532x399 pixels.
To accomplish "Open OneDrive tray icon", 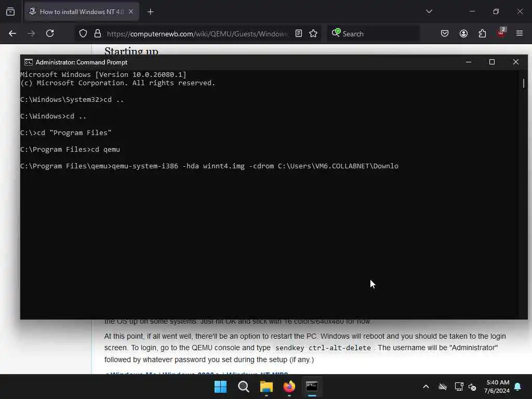I will 443,387.
